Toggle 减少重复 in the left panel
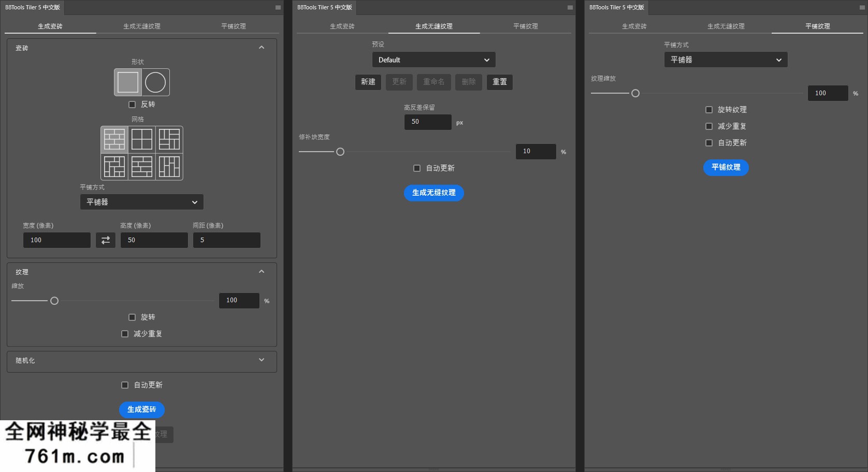This screenshot has height=472, width=868. click(x=125, y=334)
